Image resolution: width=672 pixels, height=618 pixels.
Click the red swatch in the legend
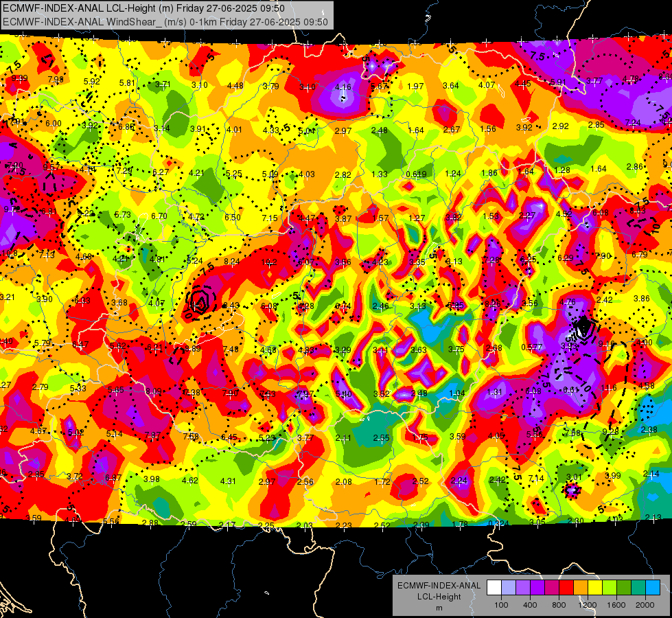566,588
